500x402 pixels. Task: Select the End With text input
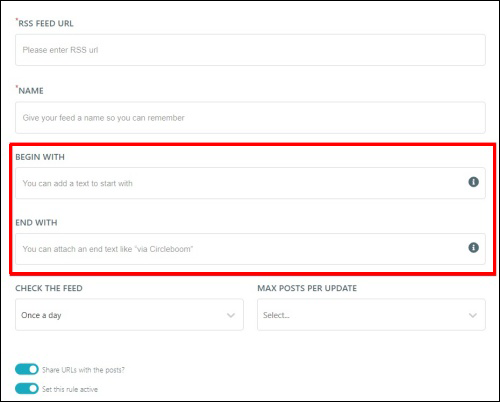(250, 249)
